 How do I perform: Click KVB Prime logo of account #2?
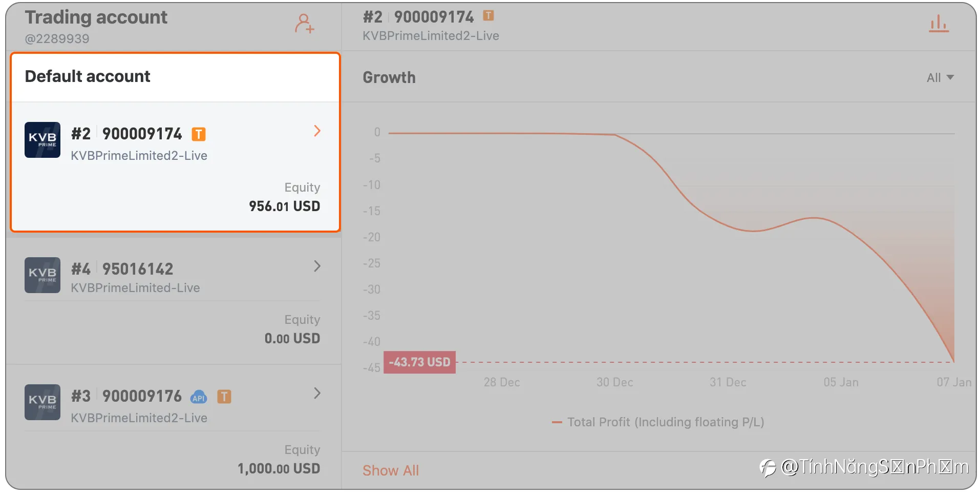pyautogui.click(x=42, y=140)
